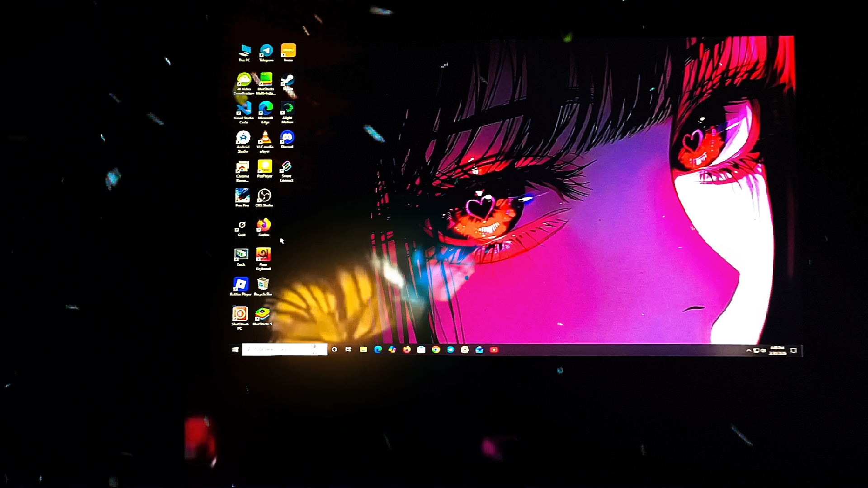The image size is (868, 488).
Task: Open the Windows Start menu
Action: [235, 349]
